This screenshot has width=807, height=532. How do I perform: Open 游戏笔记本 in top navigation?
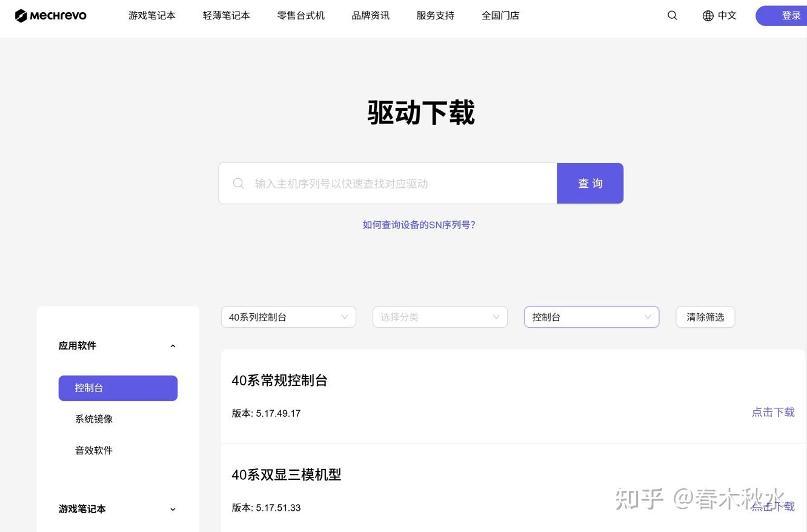[152, 16]
